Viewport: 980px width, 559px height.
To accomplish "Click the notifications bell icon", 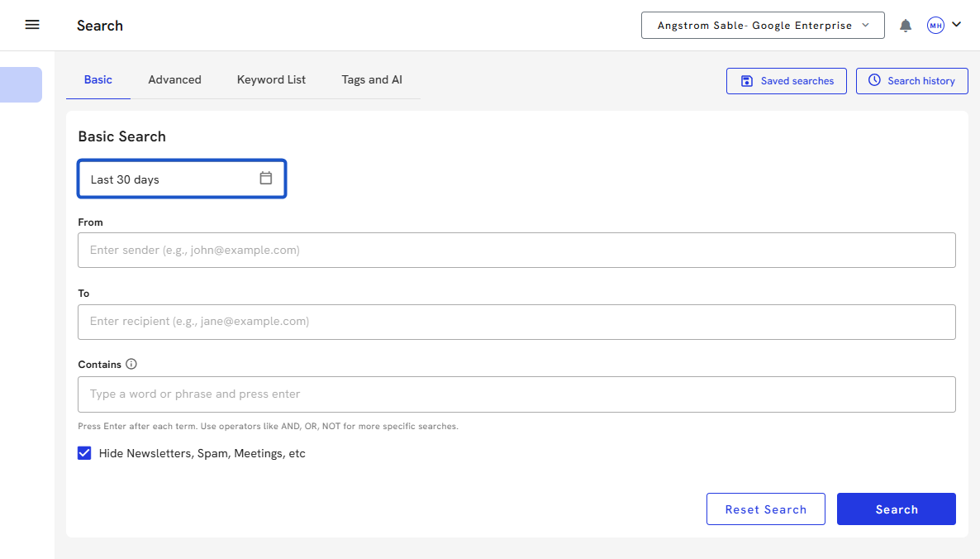I will click(x=906, y=26).
